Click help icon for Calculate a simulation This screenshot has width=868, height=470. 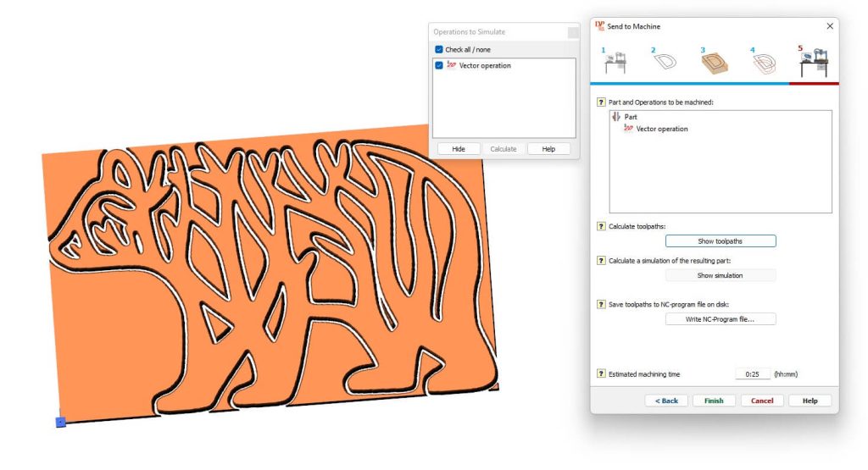pos(601,261)
